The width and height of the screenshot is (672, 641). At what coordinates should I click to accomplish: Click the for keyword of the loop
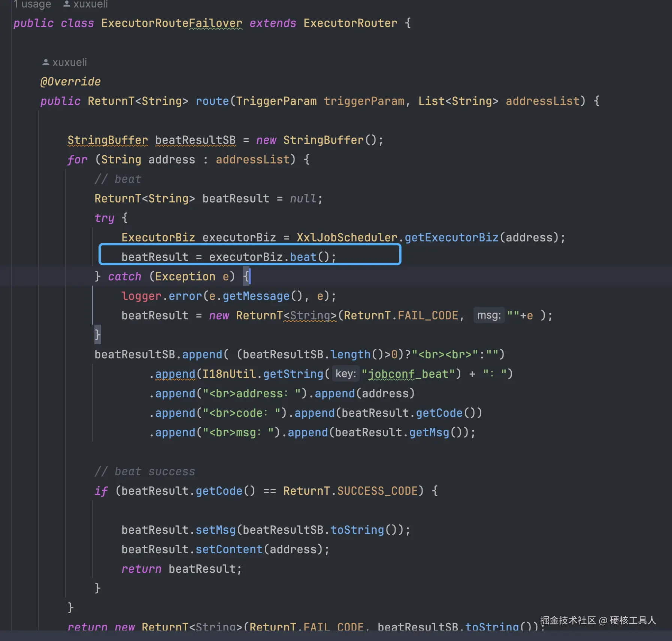[x=77, y=160]
